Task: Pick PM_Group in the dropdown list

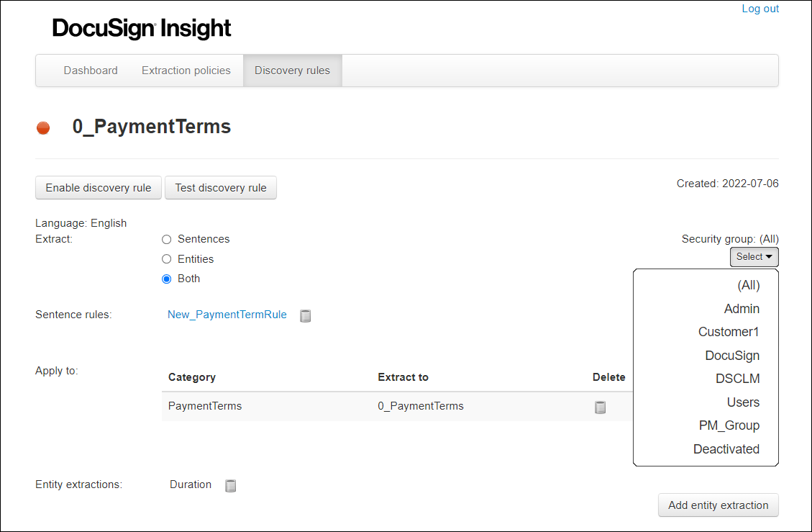Action: [x=729, y=425]
